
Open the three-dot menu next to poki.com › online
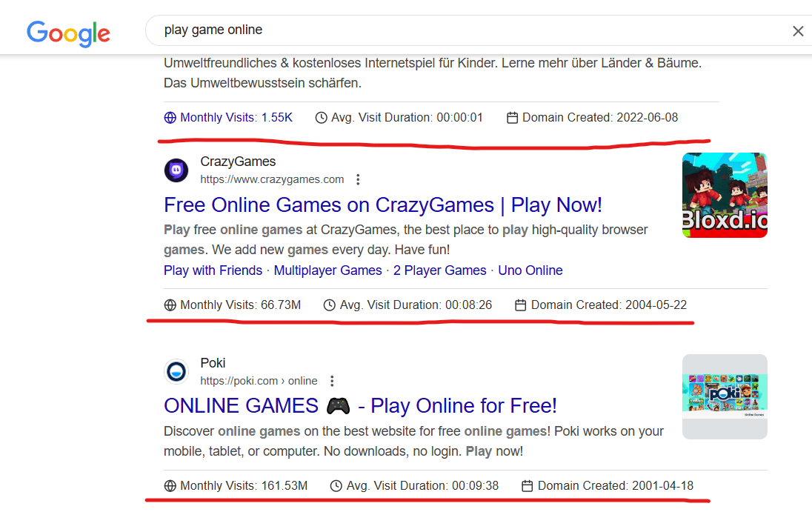[x=332, y=381]
